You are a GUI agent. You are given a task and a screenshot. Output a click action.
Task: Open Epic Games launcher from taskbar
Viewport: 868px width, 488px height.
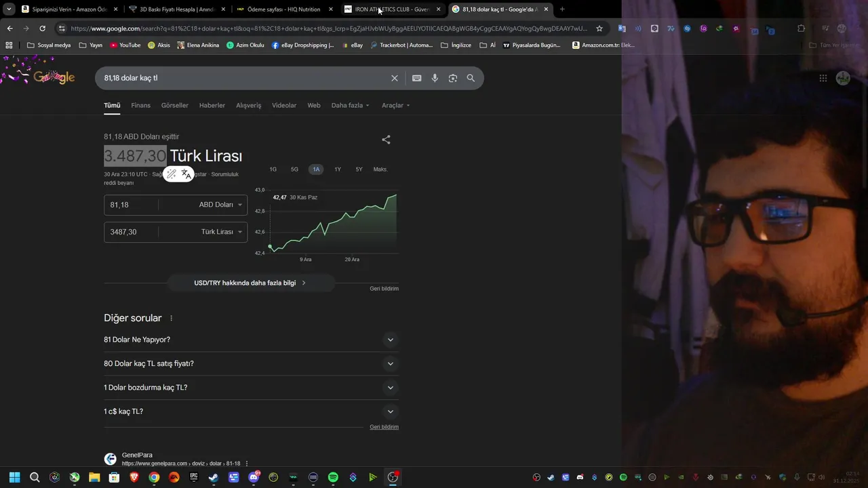point(194,477)
